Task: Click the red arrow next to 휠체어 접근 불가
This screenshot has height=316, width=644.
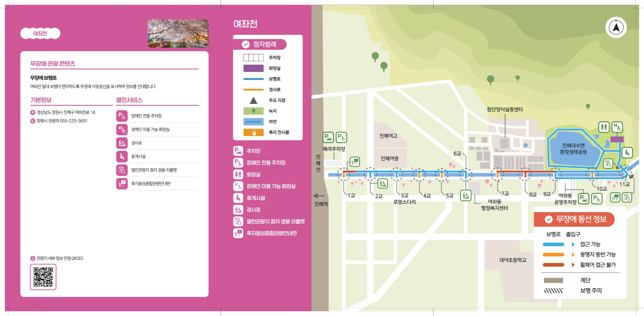Action: click(x=573, y=265)
